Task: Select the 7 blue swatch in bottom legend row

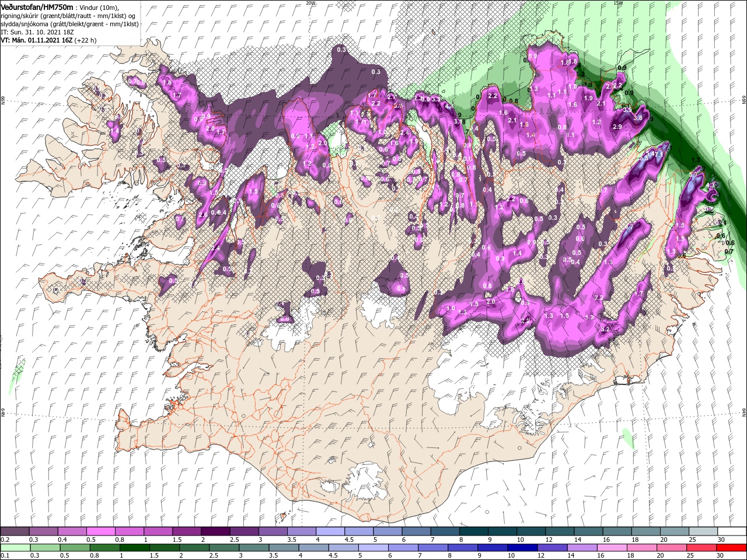Action: (x=432, y=547)
